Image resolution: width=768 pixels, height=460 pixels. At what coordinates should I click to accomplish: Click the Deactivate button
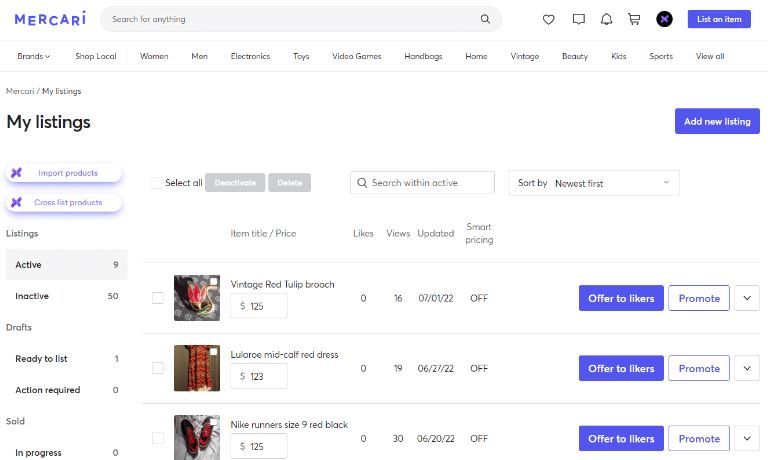(235, 183)
